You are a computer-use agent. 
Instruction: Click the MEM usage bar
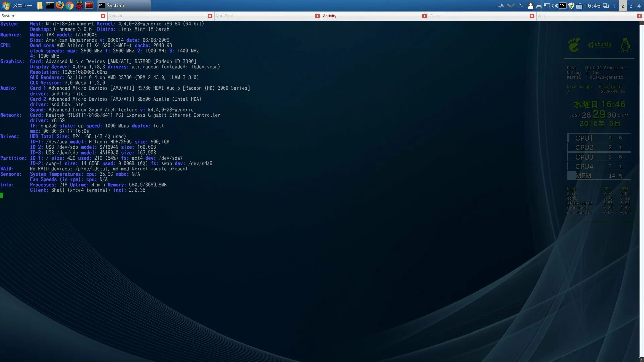599,176
